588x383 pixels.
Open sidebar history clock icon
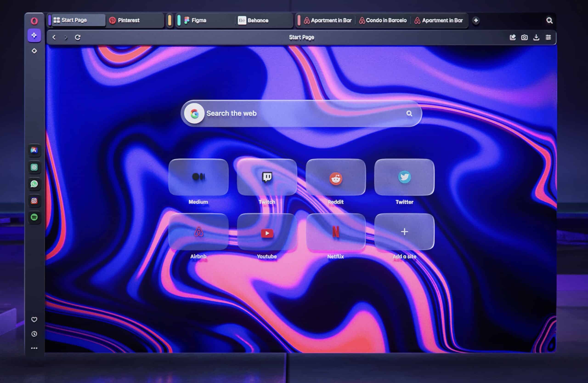click(34, 334)
